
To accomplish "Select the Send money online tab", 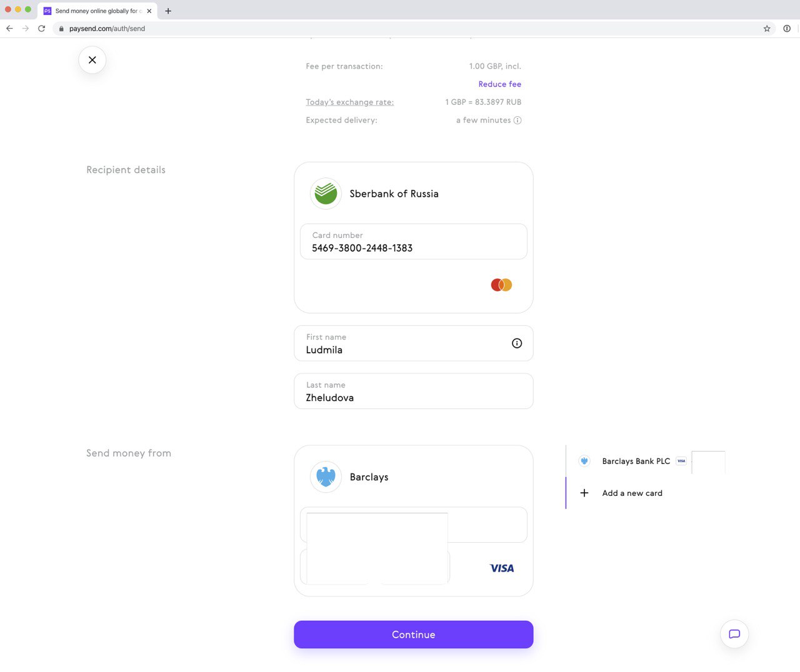I will click(97, 11).
